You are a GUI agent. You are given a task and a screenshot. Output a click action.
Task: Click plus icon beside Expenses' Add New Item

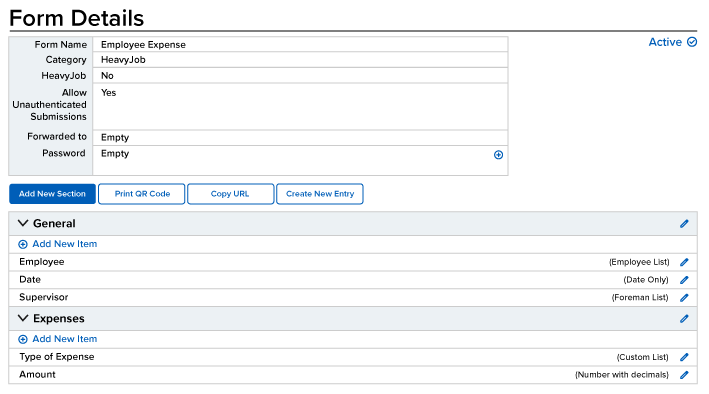click(x=23, y=339)
